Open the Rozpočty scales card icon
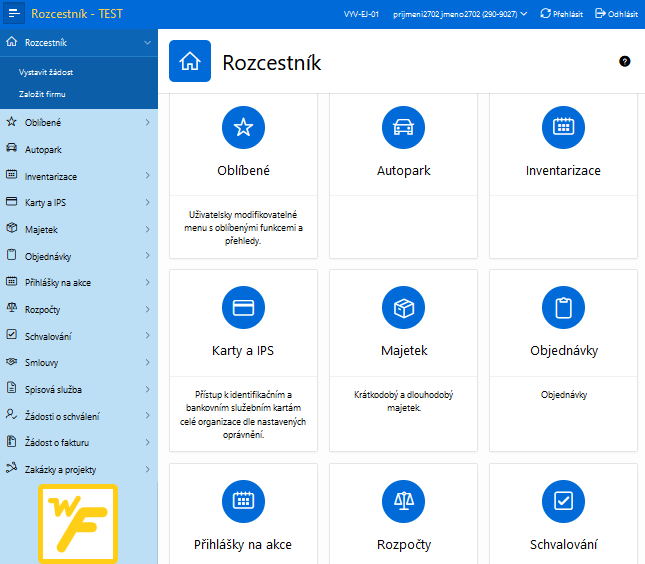This screenshot has width=645, height=564. (x=404, y=501)
